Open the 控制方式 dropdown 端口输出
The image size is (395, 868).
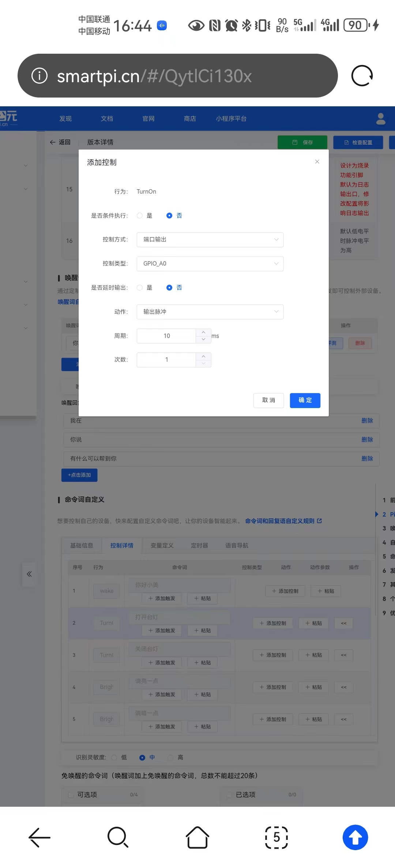(210, 240)
